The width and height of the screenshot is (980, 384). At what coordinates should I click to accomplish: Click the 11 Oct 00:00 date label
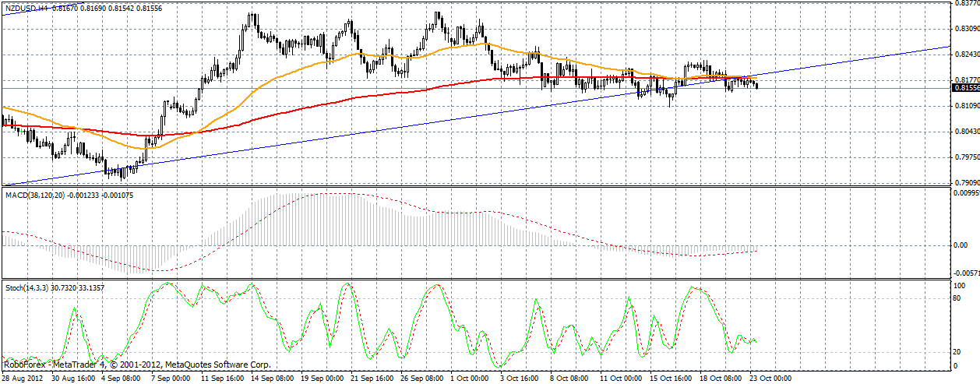622,378
